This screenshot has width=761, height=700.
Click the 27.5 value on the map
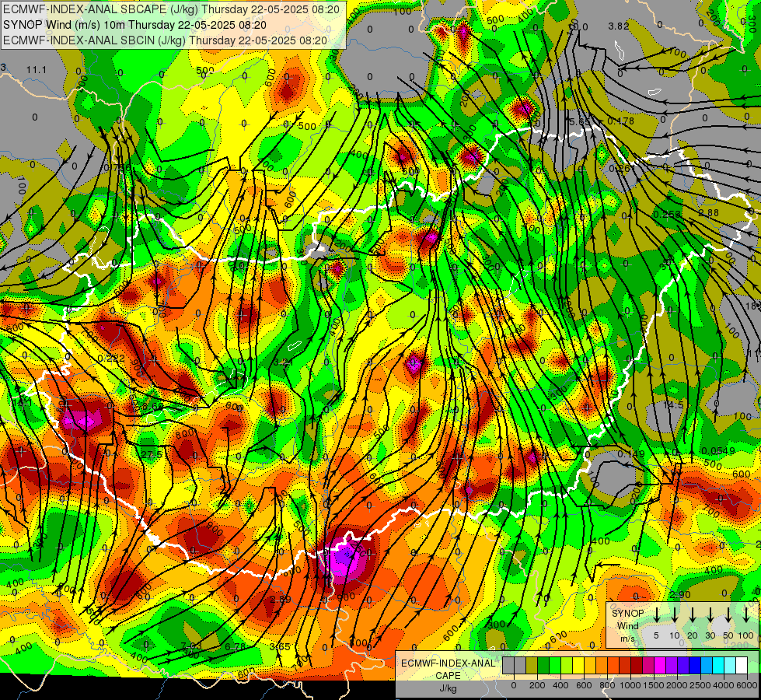152,455
